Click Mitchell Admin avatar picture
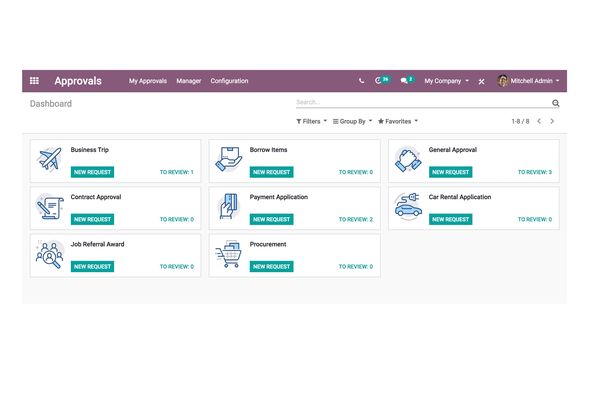This screenshot has height=394, width=596. 502,81
